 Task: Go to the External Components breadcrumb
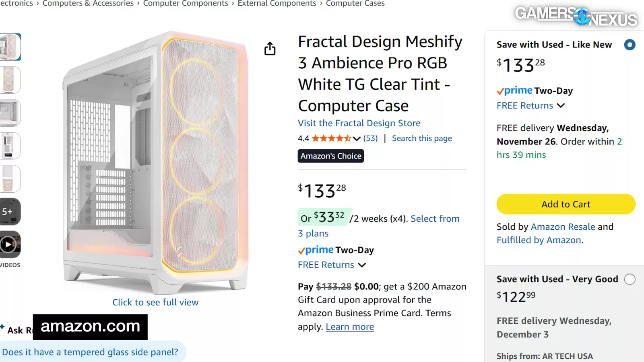tap(277, 4)
